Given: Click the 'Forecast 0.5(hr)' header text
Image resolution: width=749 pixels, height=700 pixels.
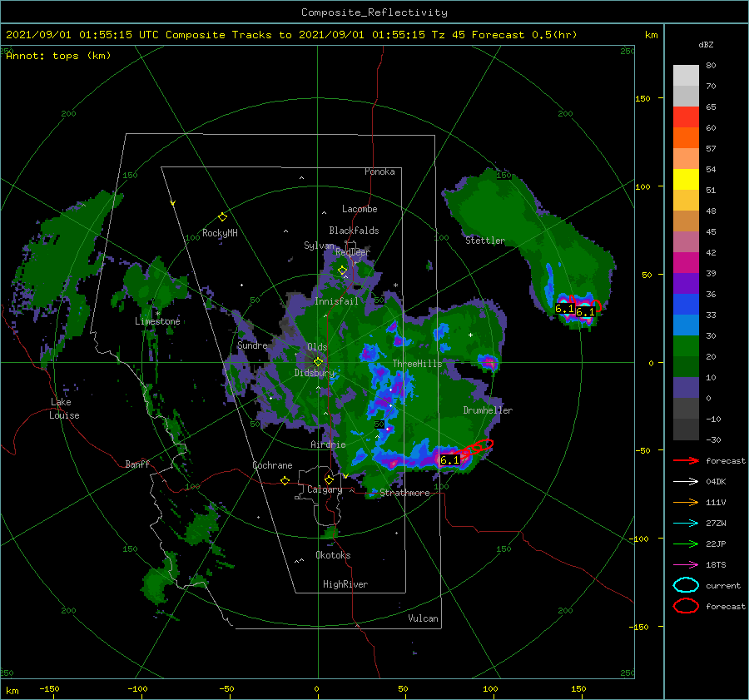Looking at the screenshot, I should pos(524,35).
